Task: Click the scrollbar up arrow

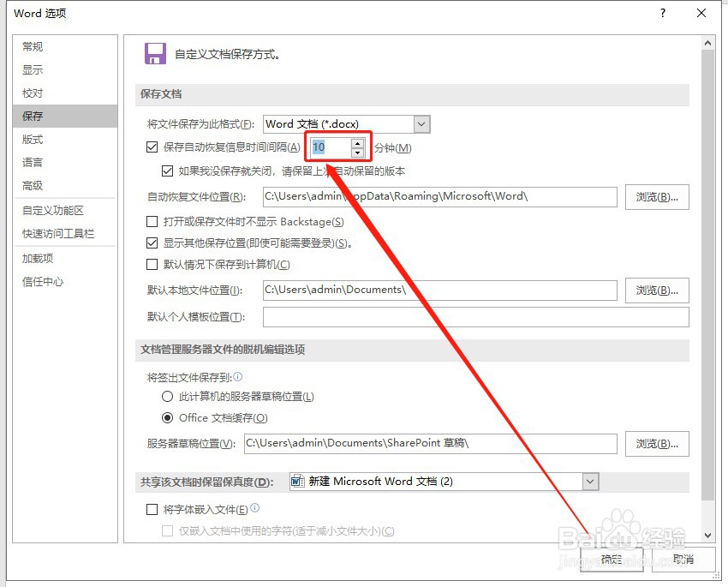Action: 707,43
